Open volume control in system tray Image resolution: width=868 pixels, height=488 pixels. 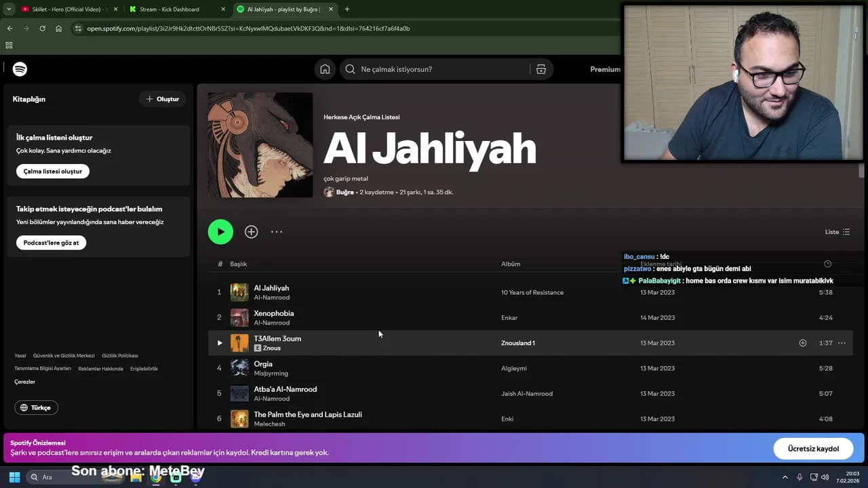825,477
